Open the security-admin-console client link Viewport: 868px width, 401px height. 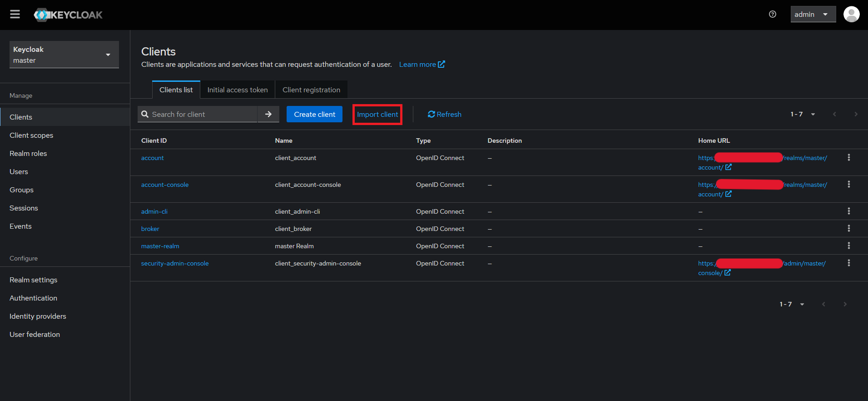(x=175, y=263)
